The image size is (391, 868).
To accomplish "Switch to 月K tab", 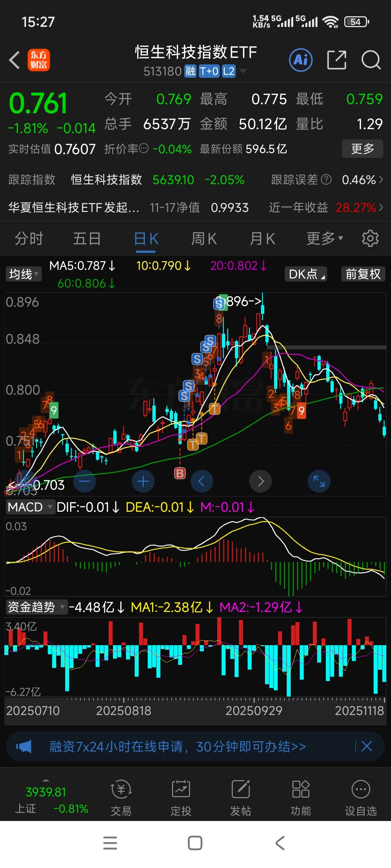I will point(262,238).
